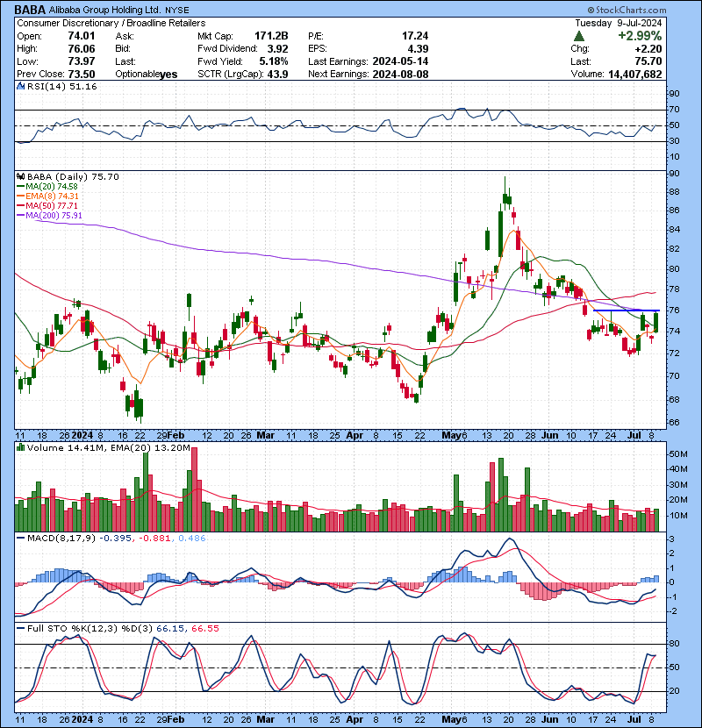Click the 10M label on the volume axis

(x=677, y=516)
